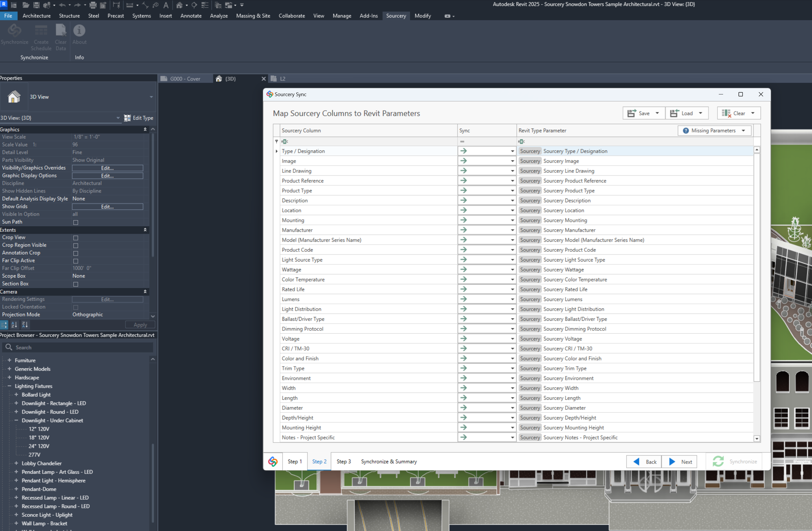This screenshot has height=531, width=812.
Task: Toggle the Crop View checkbox
Action: [76, 238]
